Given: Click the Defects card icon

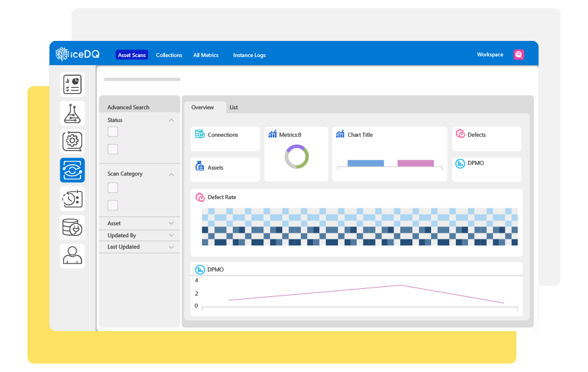Looking at the screenshot, I should click(x=460, y=133).
